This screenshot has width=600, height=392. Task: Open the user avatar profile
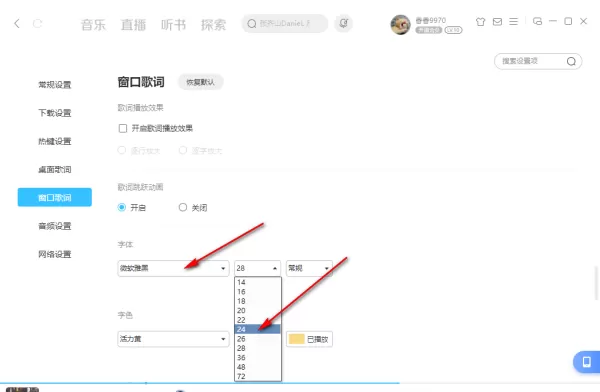(400, 25)
